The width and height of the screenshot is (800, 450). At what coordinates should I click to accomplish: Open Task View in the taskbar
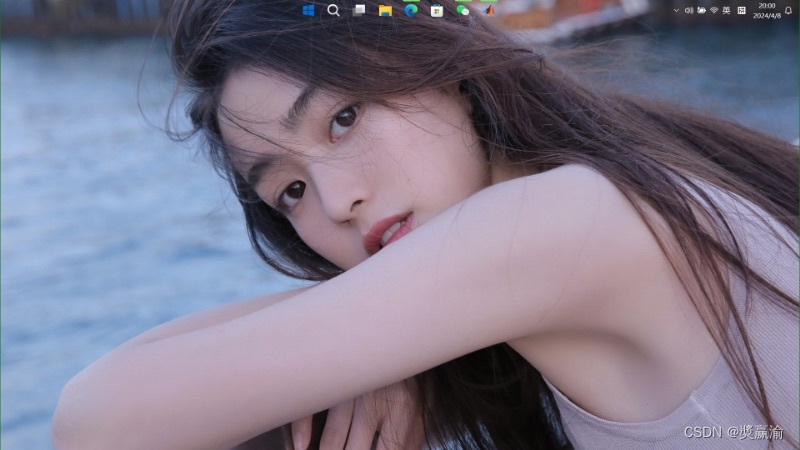tap(359, 10)
